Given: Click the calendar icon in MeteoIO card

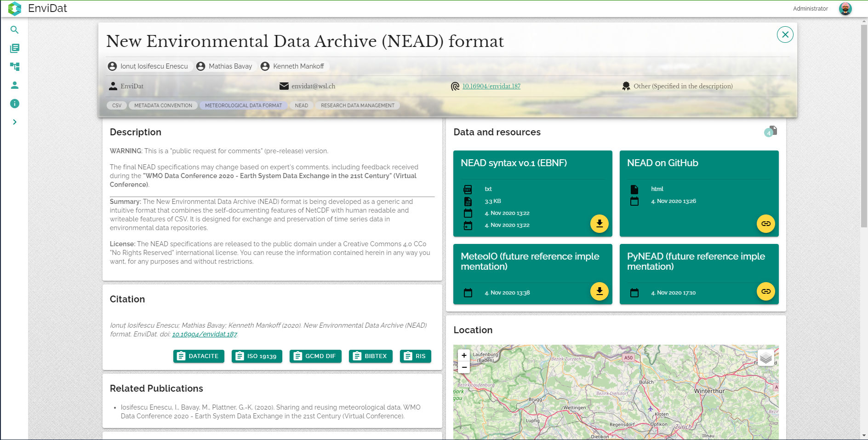Looking at the screenshot, I should pos(468,293).
